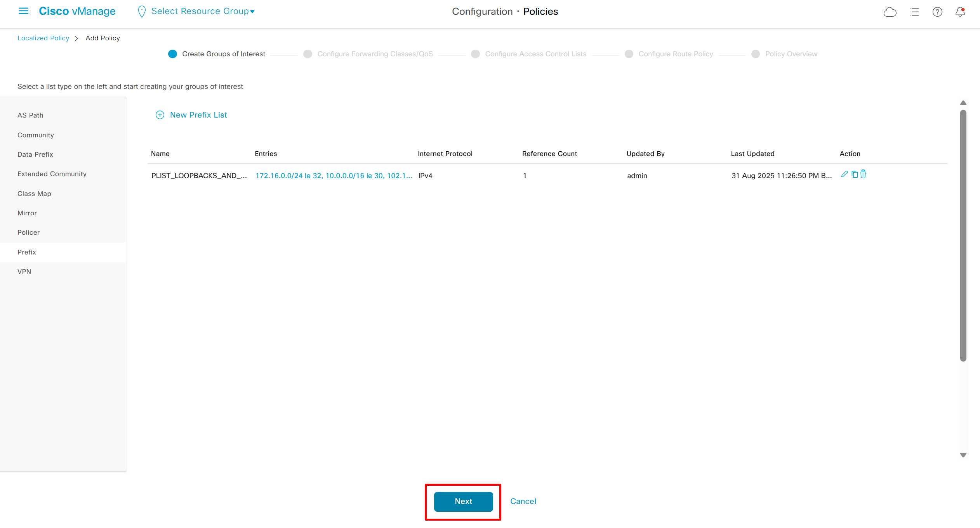980x528 pixels.
Task: Open the hamburger navigation menu
Action: click(23, 11)
